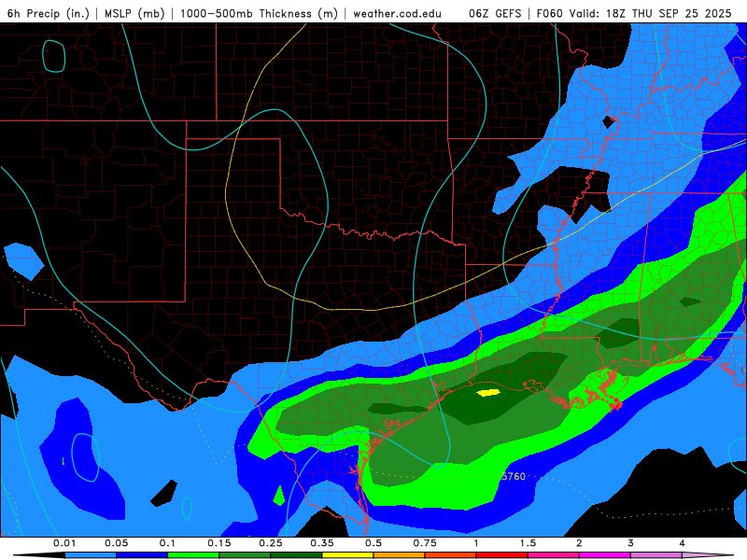Select the orange 0.5–0.75 legend swatch

[x=400, y=555]
